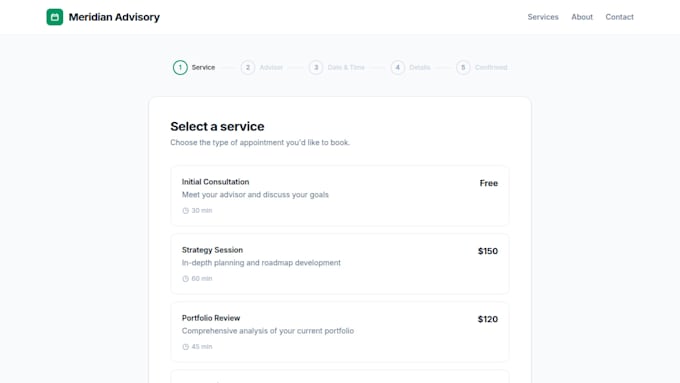Click the clock icon beside 60 min
Viewport: 680px width, 383px height.
[x=186, y=279]
